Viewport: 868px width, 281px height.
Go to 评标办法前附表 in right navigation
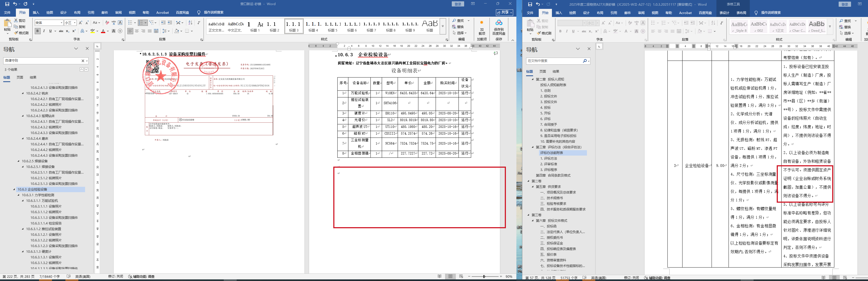551,153
